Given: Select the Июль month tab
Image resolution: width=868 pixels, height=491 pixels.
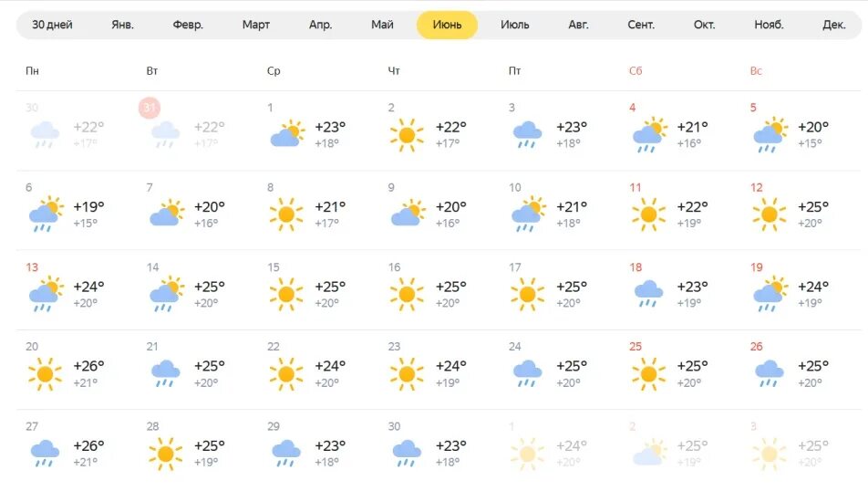Looking at the screenshot, I should click(515, 25).
